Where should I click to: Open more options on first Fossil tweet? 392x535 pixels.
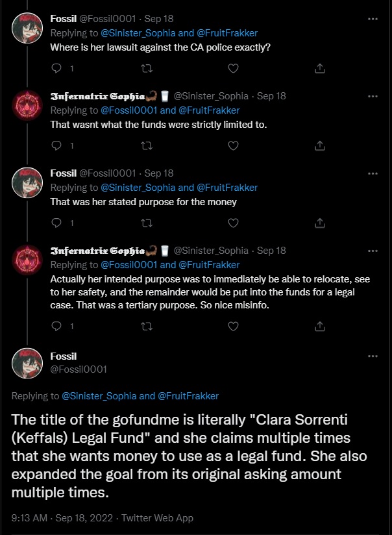click(373, 19)
